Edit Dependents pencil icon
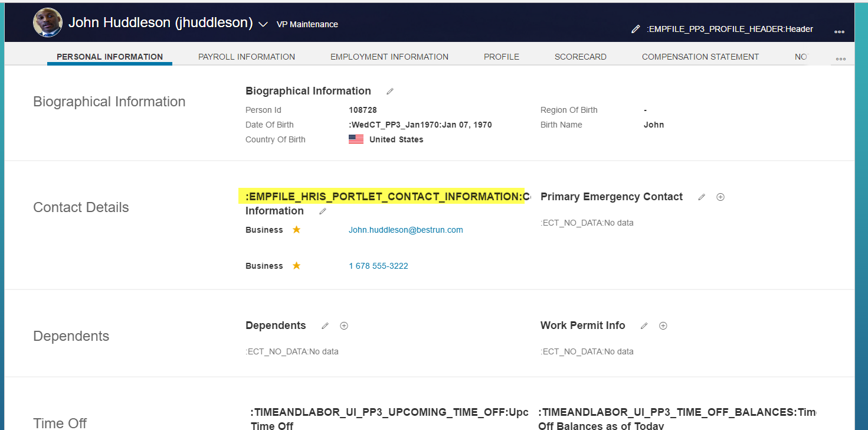The width and height of the screenshot is (868, 430). (325, 326)
